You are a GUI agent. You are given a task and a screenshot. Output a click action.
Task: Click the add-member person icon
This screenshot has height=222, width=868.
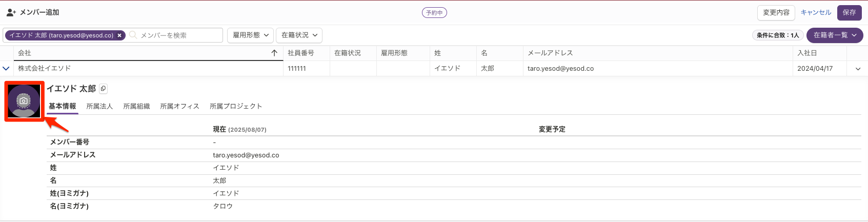[x=11, y=12]
